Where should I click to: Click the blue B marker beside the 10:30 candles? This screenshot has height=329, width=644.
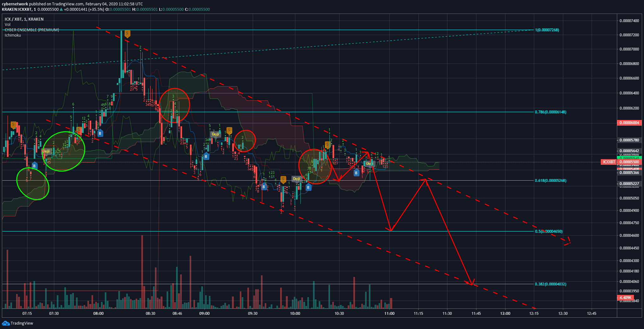pyautogui.click(x=356, y=172)
